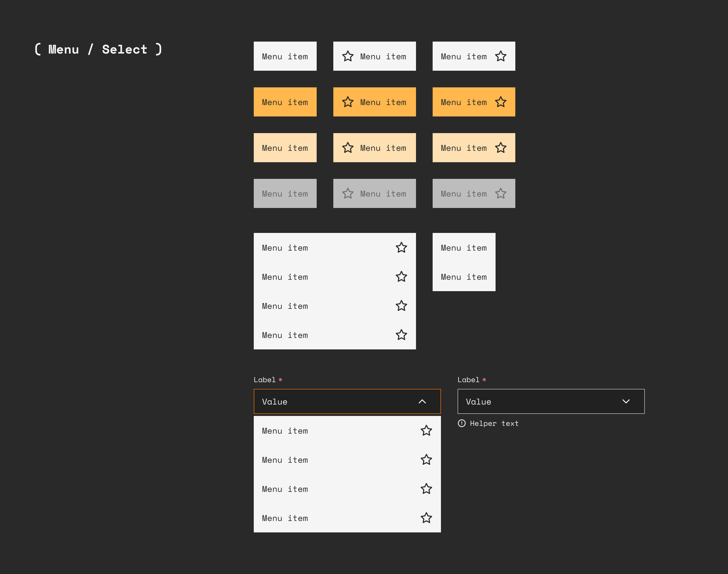Click the helper text alert icon
The width and height of the screenshot is (728, 574).
[x=461, y=423]
